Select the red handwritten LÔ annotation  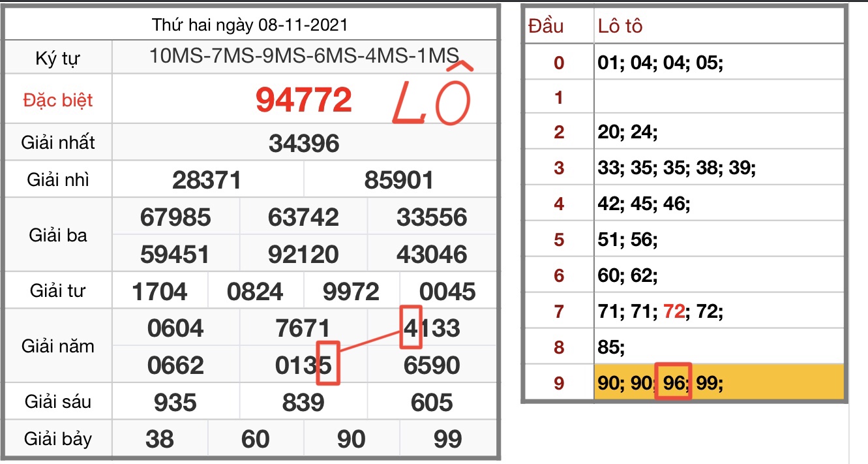coord(430,98)
